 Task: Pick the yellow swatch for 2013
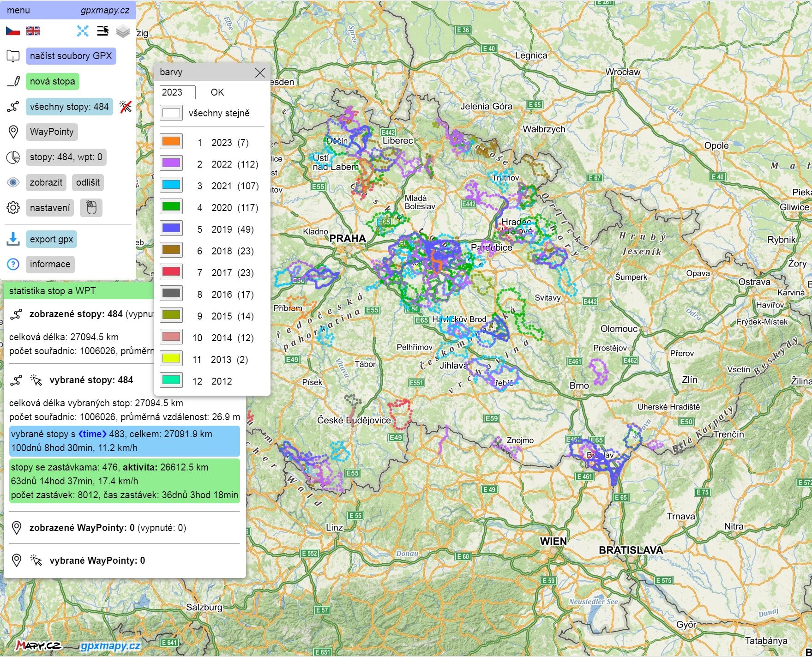171,358
